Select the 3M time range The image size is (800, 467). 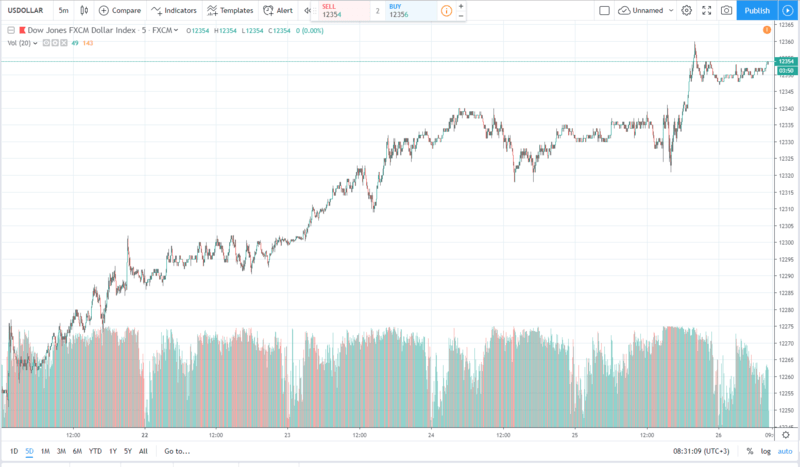61,451
